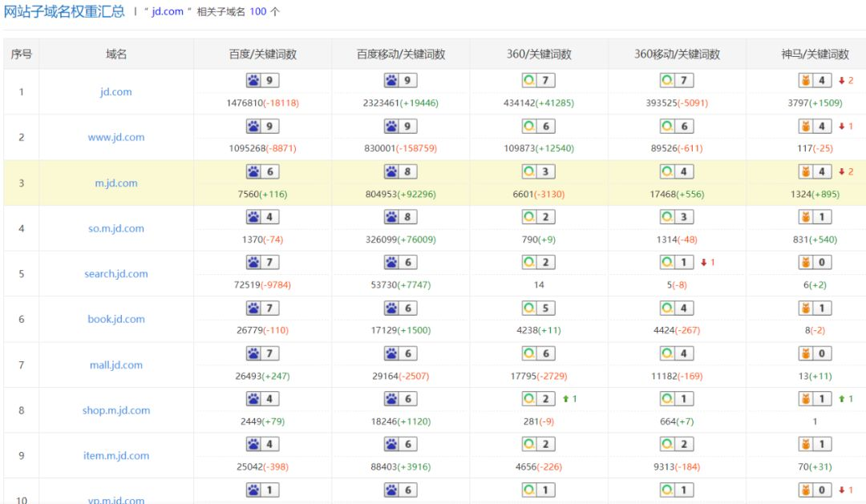Click the 360 mobile weight badge for search.jd.com

click(677, 262)
